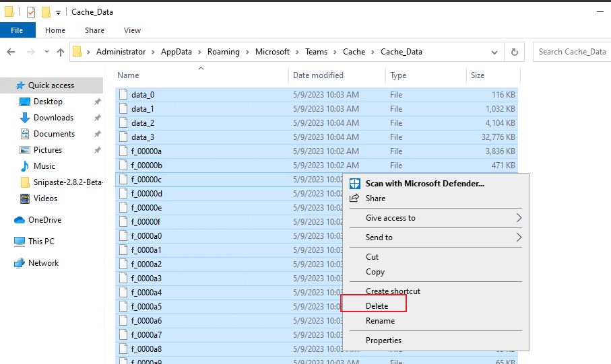Image resolution: width=611 pixels, height=364 pixels.
Task: Go up one folder level arrow
Action: coord(61,52)
